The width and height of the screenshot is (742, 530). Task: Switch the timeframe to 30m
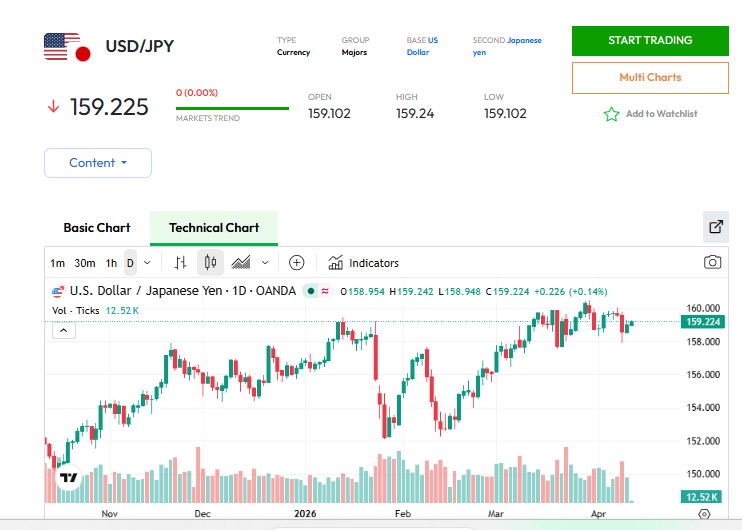[x=85, y=263]
